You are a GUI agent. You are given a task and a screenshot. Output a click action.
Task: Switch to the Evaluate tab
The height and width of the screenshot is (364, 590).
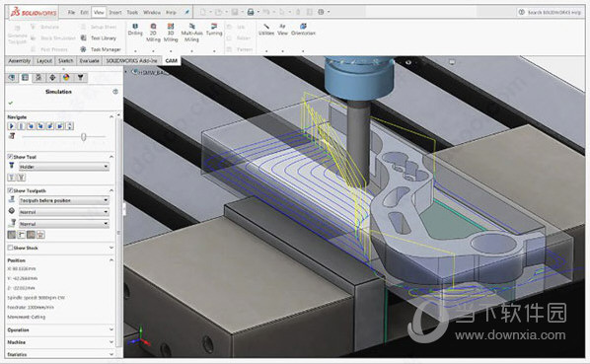tap(89, 60)
